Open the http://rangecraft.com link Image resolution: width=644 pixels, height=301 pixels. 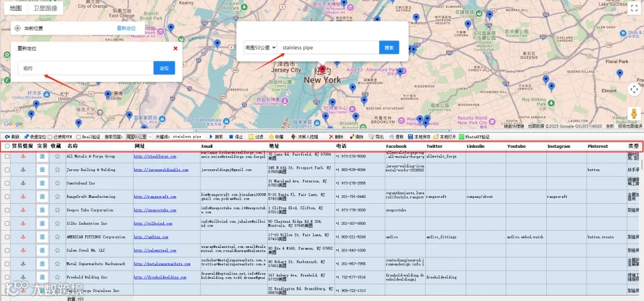click(155, 197)
